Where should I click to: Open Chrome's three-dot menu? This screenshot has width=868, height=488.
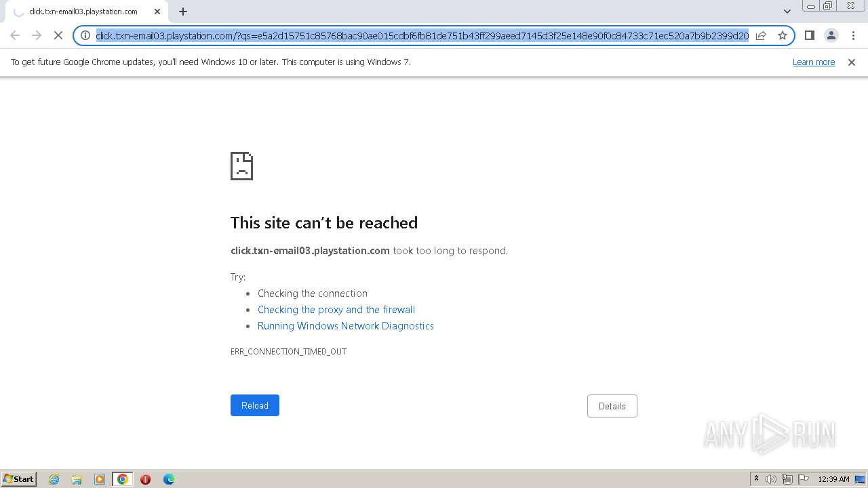(x=853, y=35)
